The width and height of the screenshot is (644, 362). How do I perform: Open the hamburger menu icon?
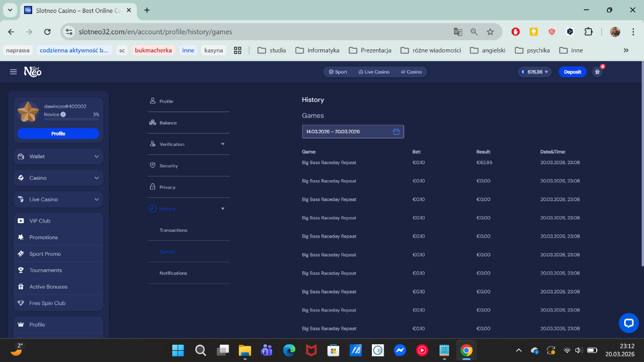[x=13, y=72]
